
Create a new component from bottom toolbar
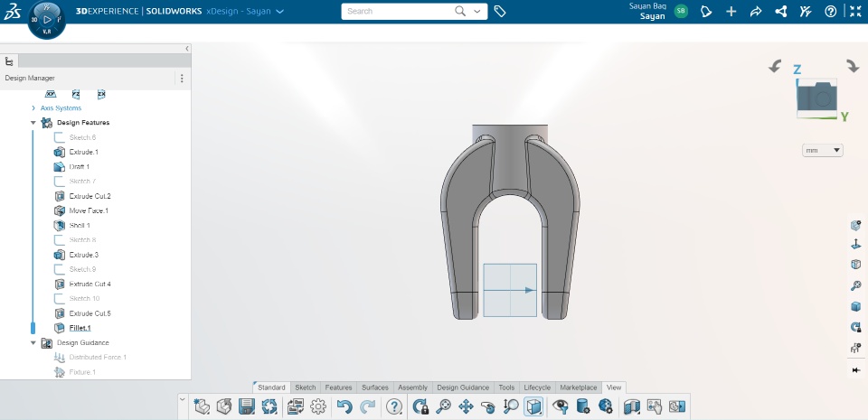tap(202, 407)
